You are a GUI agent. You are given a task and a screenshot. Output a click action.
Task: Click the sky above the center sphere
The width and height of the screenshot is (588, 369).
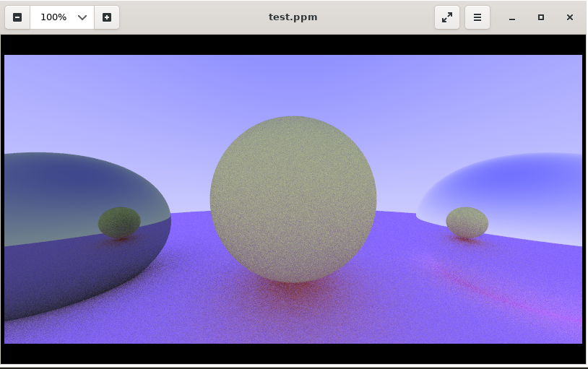[x=293, y=83]
